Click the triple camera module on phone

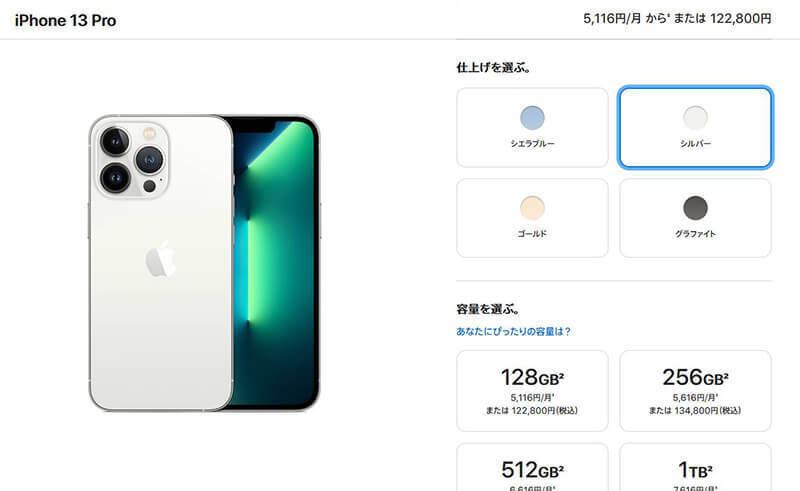(130, 159)
